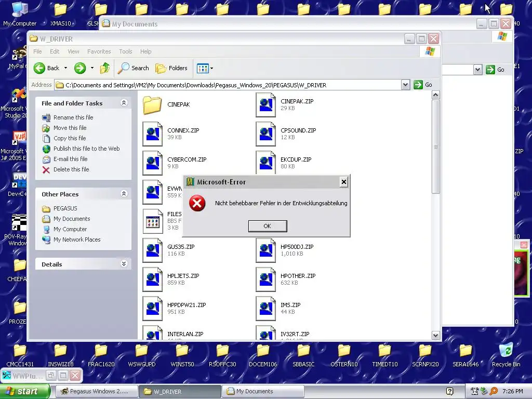Switch to Pegasus Windows 2 taskbar button
The image size is (532, 399).
pyautogui.click(x=97, y=391)
